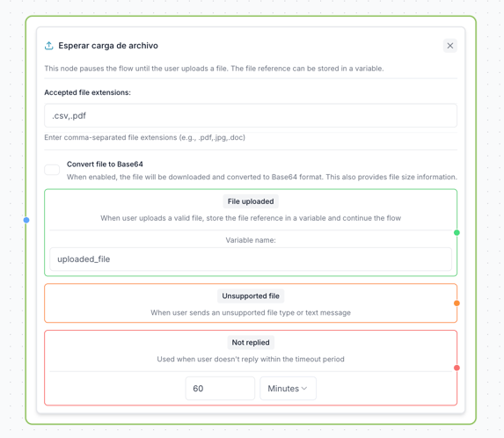
Task: Click the uploaded_file variable name field
Action: [x=251, y=259]
